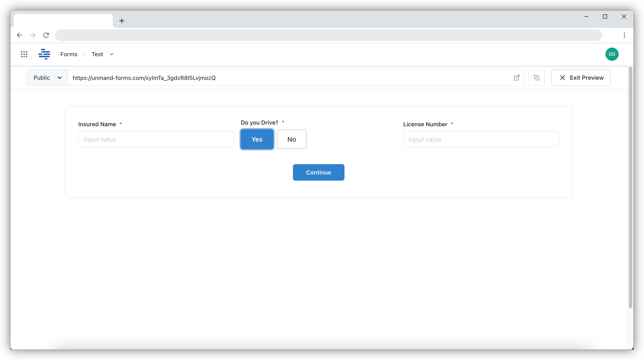Viewport: 644px width, 360px height.
Task: Select Yes for Do you Drive
Action: click(257, 139)
